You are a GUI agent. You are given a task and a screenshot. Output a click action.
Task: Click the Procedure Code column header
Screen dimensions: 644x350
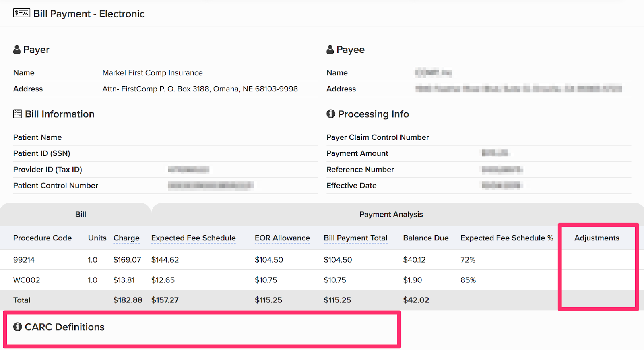pos(42,238)
